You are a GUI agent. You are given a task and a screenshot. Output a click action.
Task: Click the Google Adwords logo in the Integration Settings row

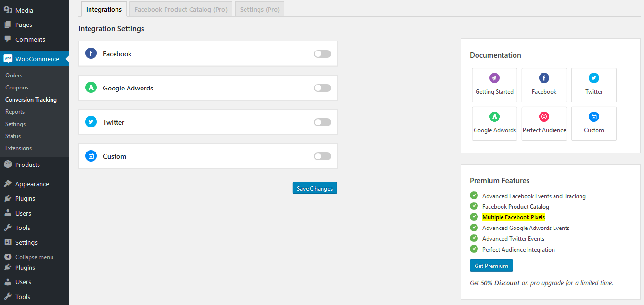(x=91, y=88)
